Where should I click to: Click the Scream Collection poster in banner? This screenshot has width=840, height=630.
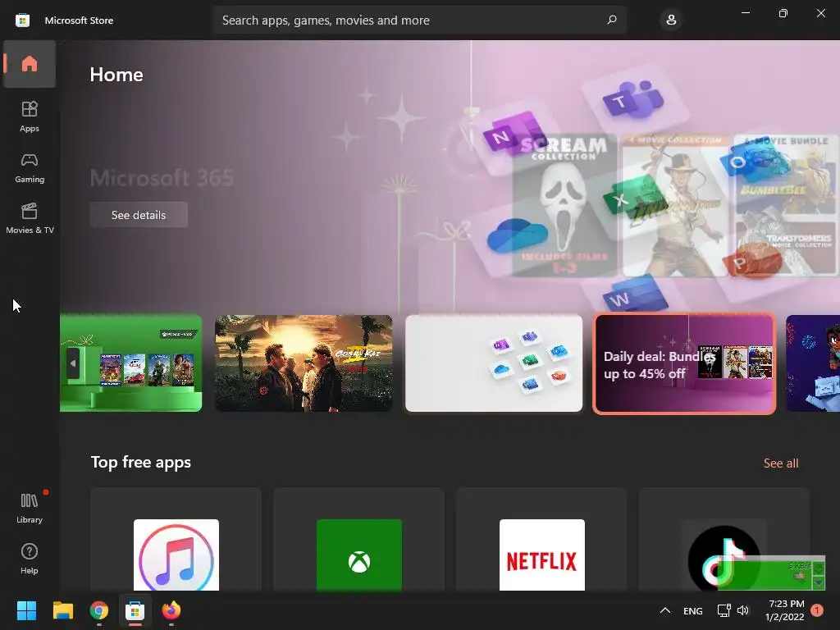pyautogui.click(x=564, y=206)
